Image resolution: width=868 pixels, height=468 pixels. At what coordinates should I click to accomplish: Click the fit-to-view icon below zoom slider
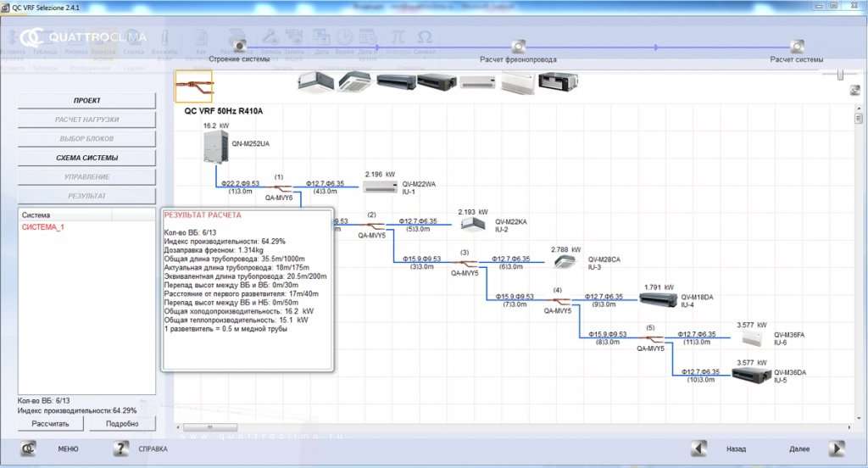tap(855, 90)
